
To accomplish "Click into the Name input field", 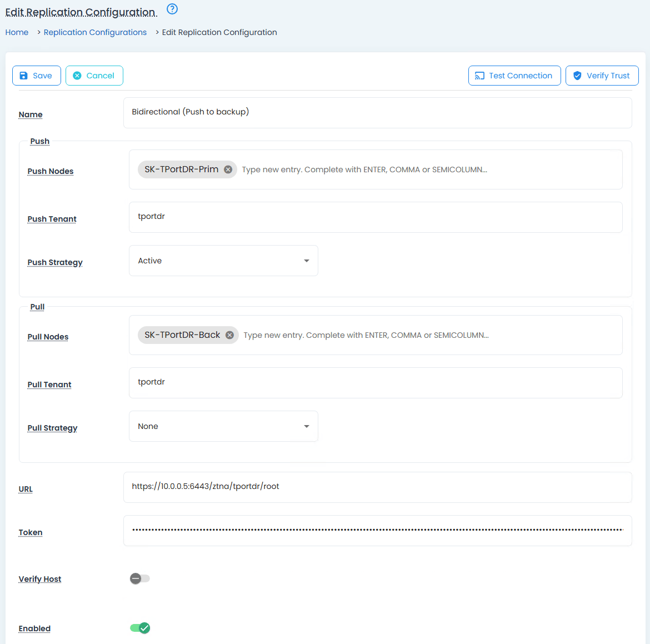I will point(377,113).
